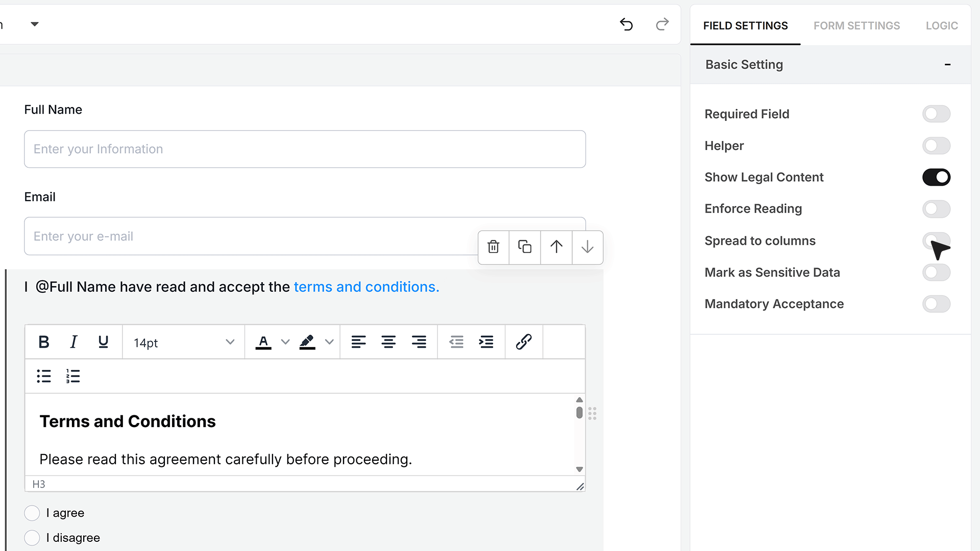Duplicate the field with copy icon
This screenshot has width=980, height=551.
(525, 247)
